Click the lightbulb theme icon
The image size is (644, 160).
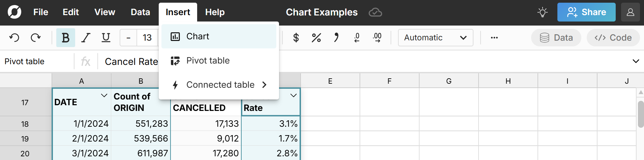[x=542, y=12]
